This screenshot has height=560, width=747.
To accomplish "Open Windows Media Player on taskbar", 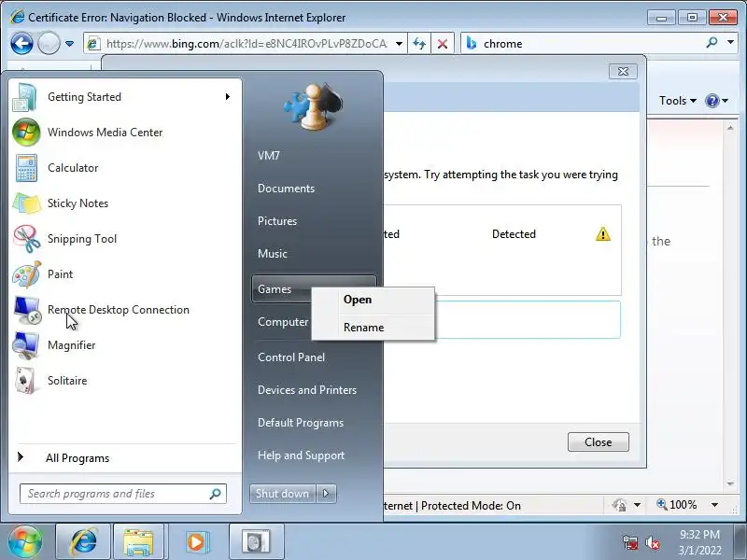I will pos(196,542).
